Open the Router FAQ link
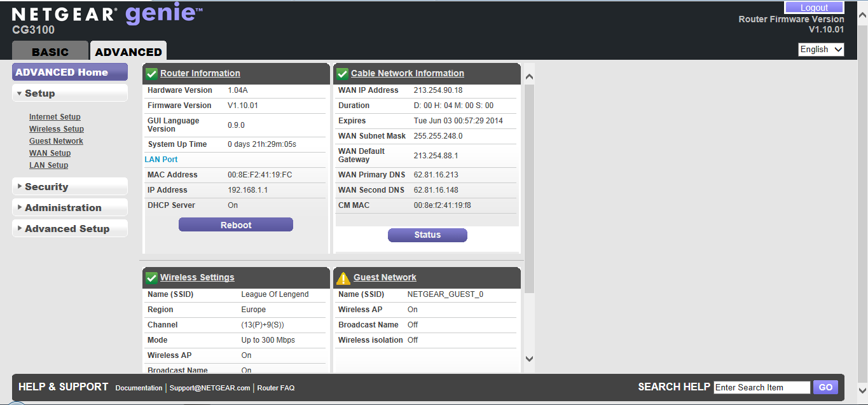The height and width of the screenshot is (405, 868). (275, 388)
